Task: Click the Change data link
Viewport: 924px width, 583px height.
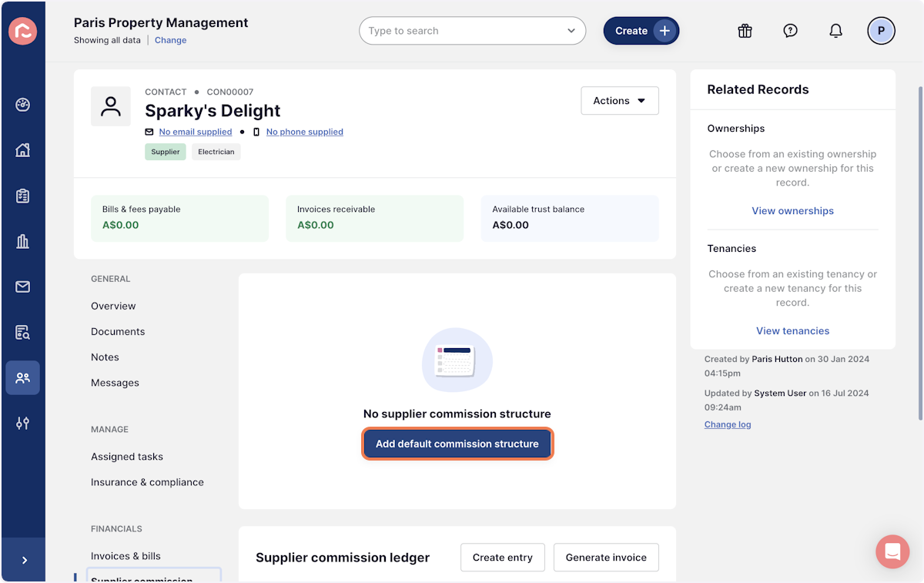Action: (x=170, y=40)
